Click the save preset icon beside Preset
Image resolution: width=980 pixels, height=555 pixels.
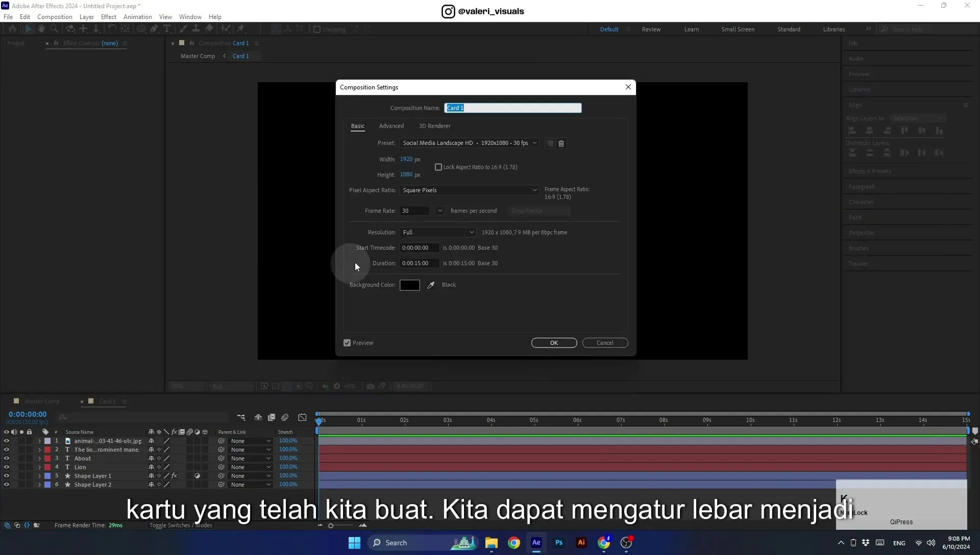(550, 143)
